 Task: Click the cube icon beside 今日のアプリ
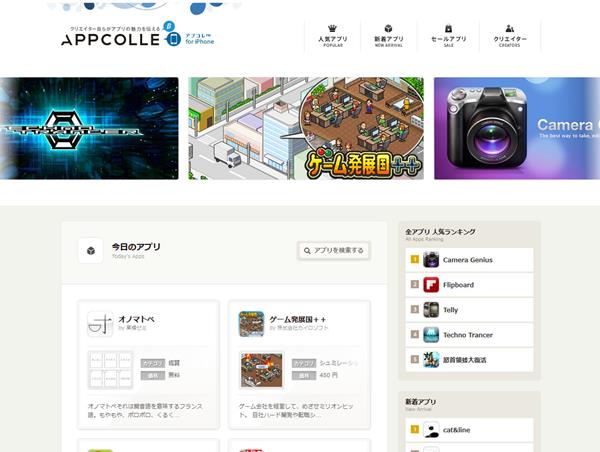click(91, 251)
